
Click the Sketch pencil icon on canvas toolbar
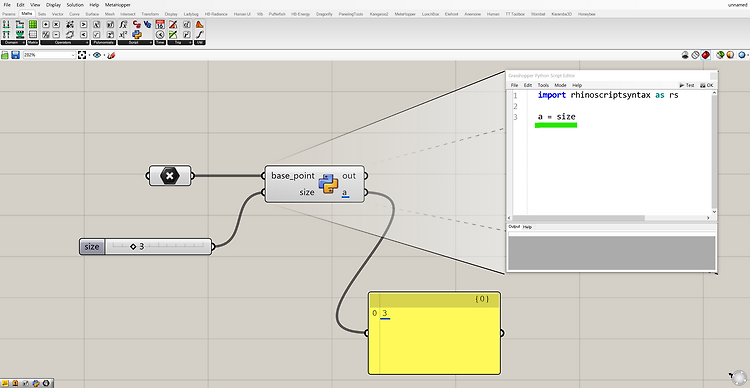coord(111,55)
